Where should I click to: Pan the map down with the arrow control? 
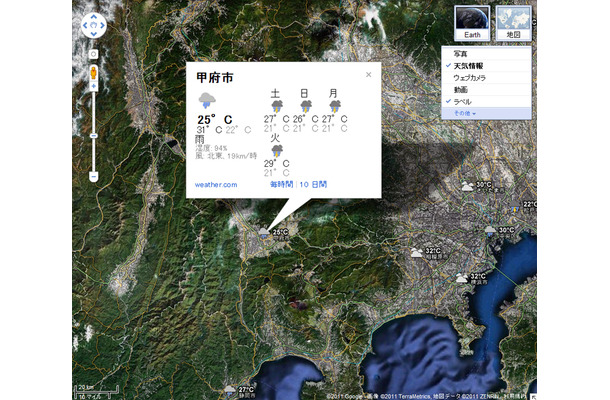[x=94, y=34]
